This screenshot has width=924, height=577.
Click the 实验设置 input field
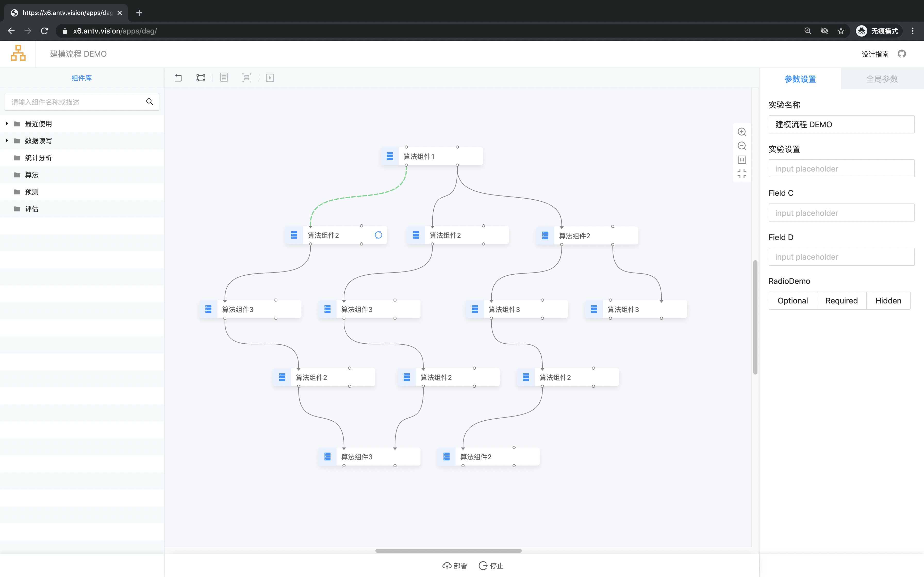click(x=841, y=168)
